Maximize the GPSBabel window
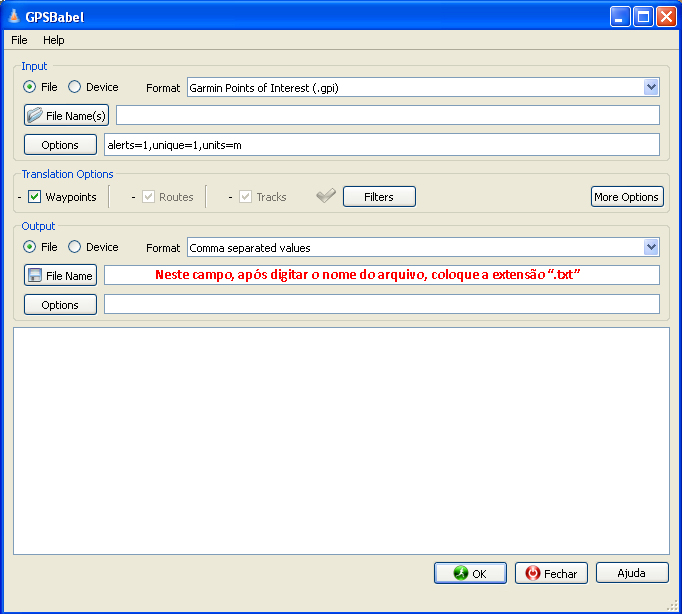Screen dimensions: 682x614 643,17
